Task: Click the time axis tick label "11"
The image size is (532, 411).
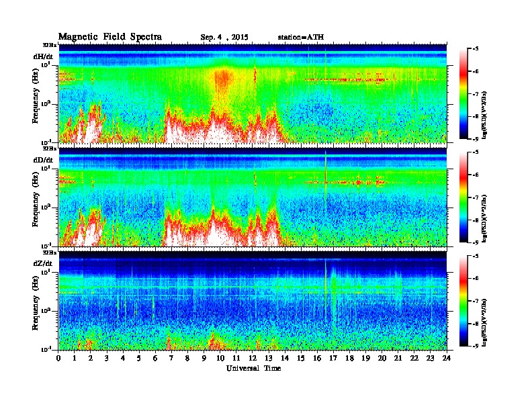Action: 236,358
